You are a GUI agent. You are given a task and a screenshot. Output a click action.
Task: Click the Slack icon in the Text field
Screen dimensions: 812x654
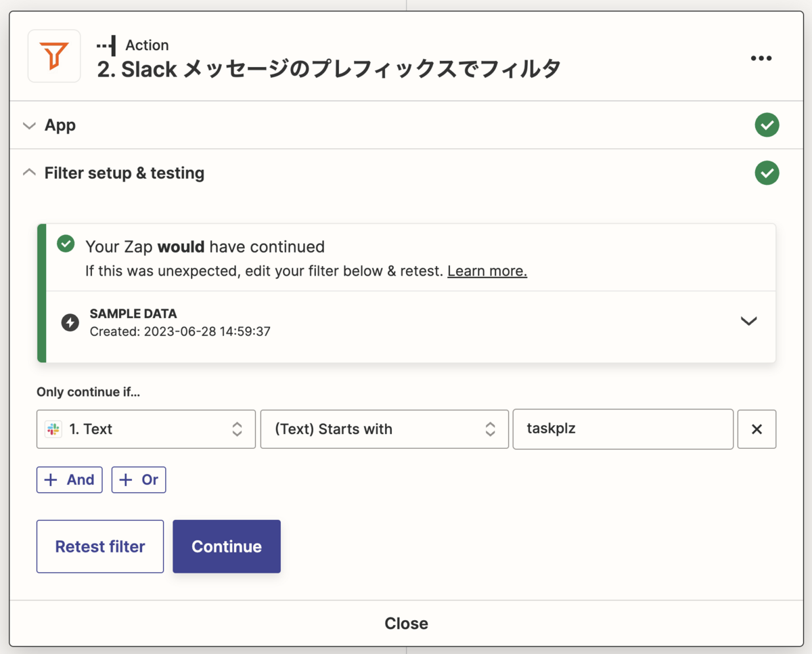(x=53, y=429)
